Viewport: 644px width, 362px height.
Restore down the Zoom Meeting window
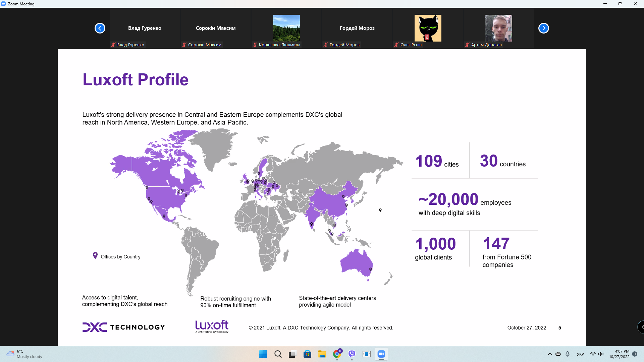(620, 4)
